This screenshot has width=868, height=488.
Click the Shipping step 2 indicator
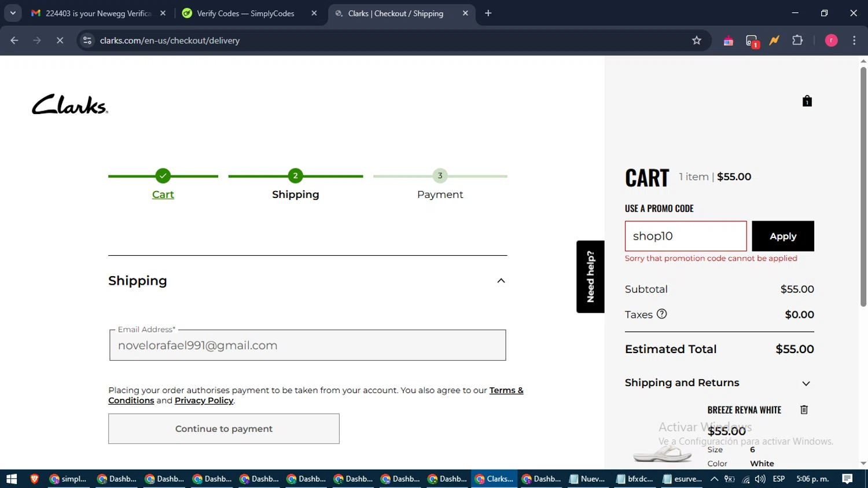296,175
